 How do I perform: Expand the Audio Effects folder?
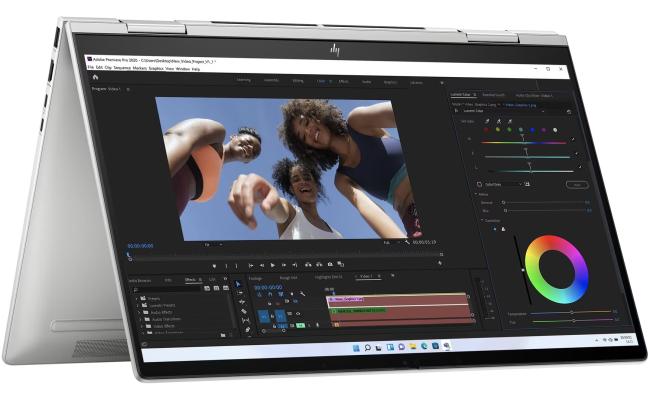point(140,313)
